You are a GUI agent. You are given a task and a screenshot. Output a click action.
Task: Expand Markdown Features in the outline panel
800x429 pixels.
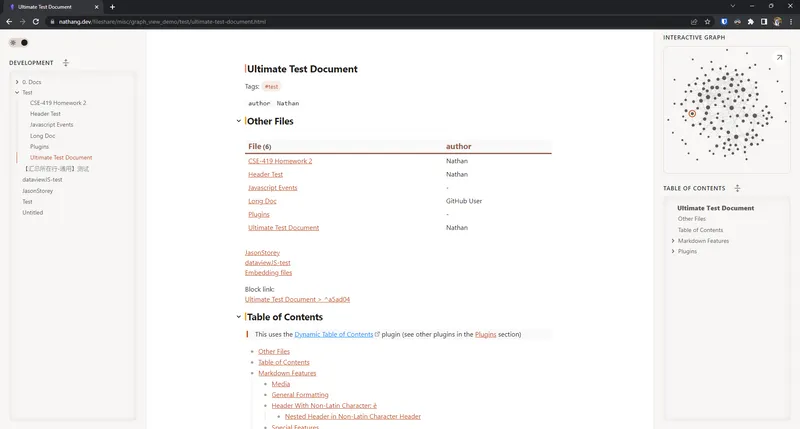pyautogui.click(x=673, y=240)
